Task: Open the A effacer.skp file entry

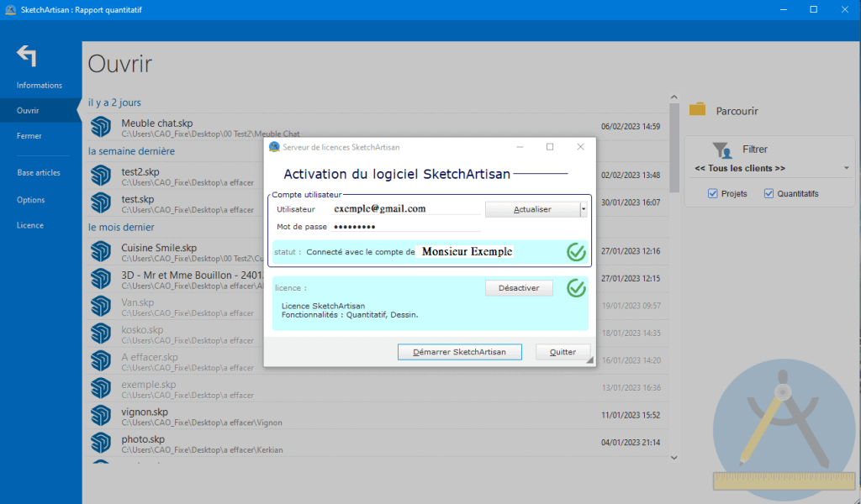Action: point(378,361)
